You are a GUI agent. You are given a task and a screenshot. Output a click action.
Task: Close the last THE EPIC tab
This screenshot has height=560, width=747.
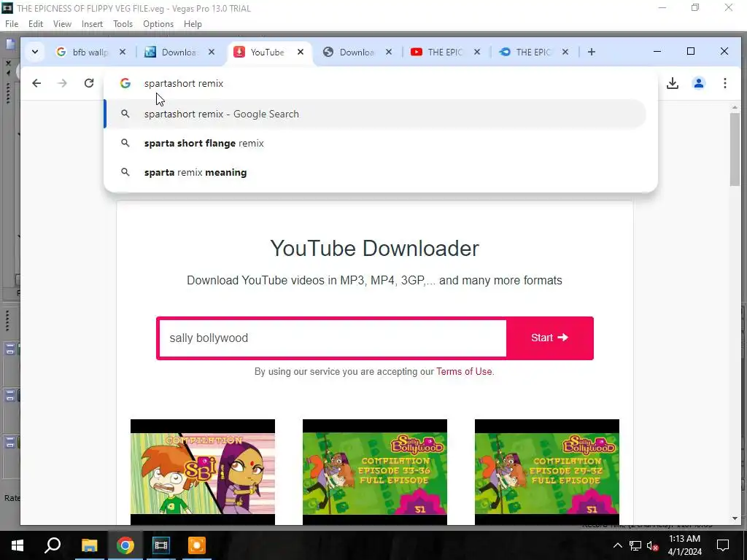click(565, 52)
